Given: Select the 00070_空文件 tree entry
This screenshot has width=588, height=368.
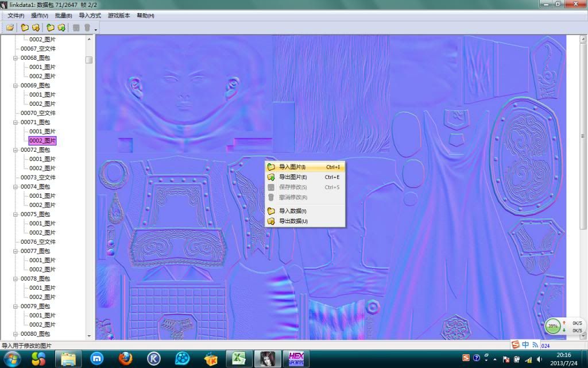Looking at the screenshot, I should 38,113.
